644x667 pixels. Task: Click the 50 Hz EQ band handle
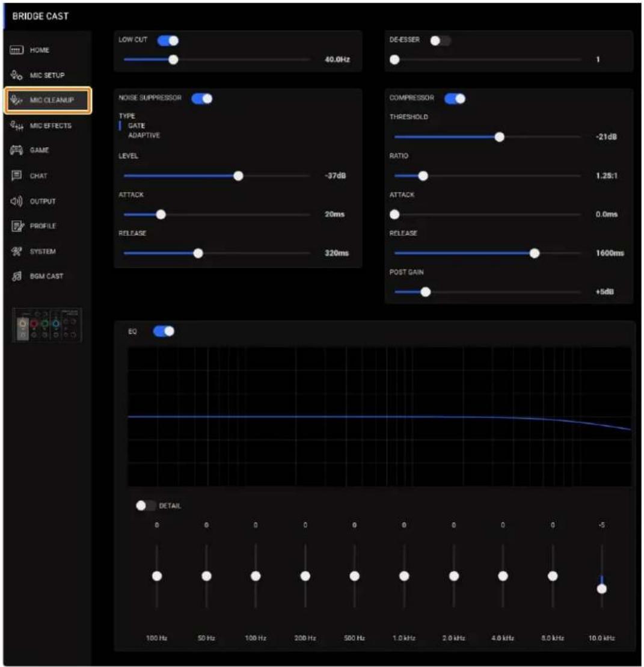point(207,576)
